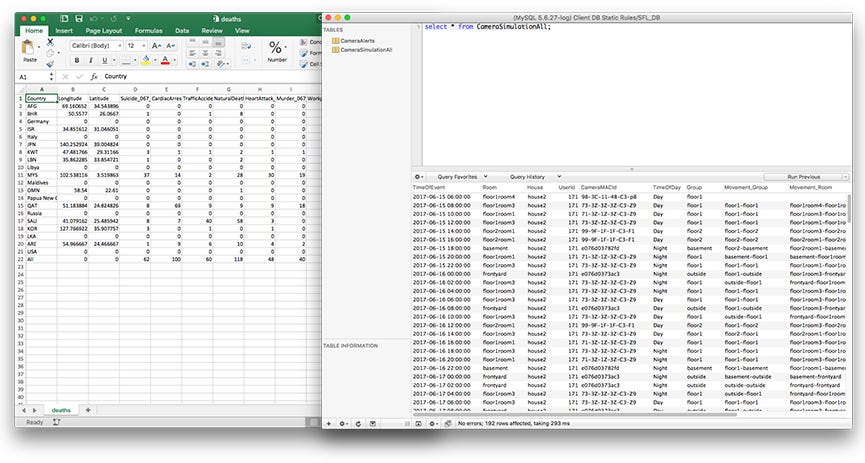Click the increase indent icon in Excel
865x463 pixels.
pos(205,65)
